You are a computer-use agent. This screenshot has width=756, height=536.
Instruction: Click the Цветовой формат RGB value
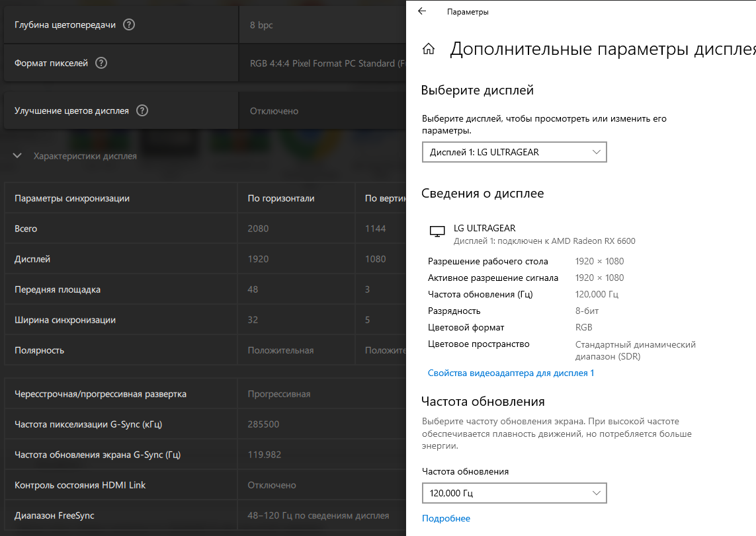(x=583, y=327)
